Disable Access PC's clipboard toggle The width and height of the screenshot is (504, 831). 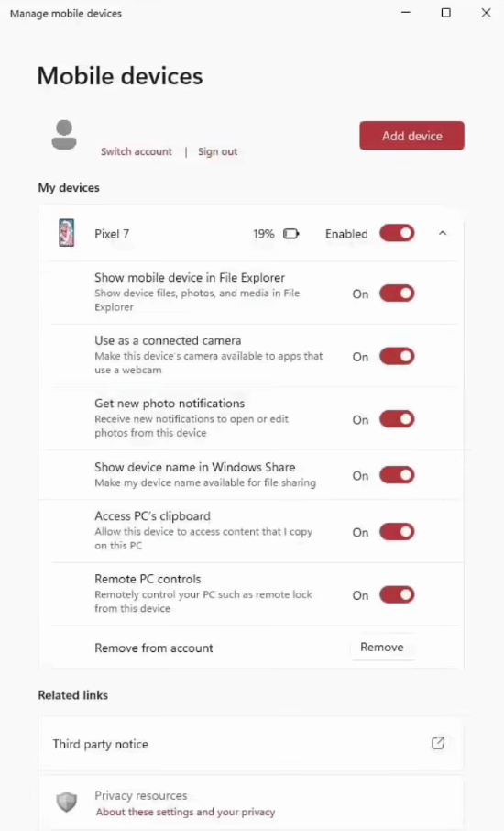(x=397, y=532)
